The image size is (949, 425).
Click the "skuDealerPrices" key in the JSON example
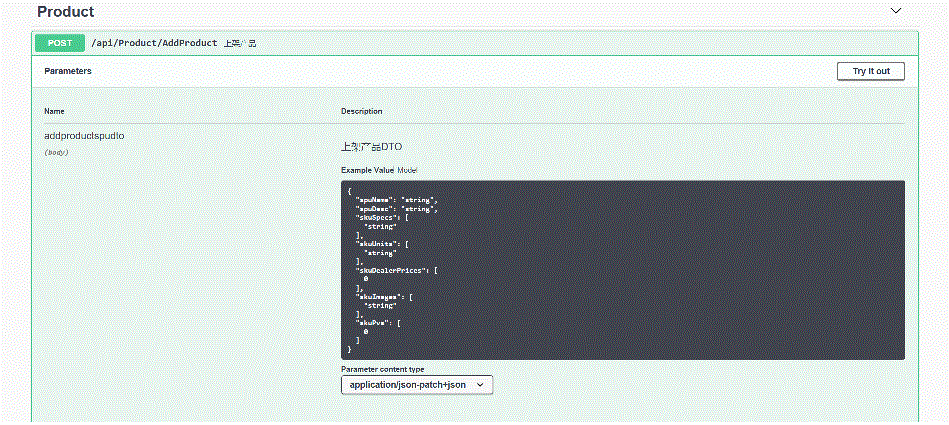point(392,270)
